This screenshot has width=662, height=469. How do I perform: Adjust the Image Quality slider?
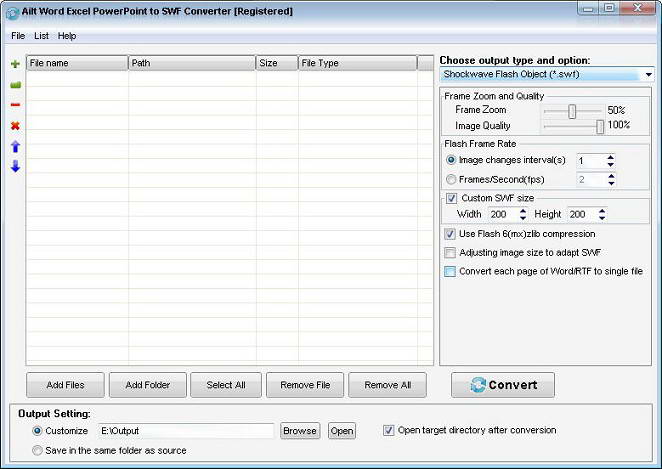(600, 126)
